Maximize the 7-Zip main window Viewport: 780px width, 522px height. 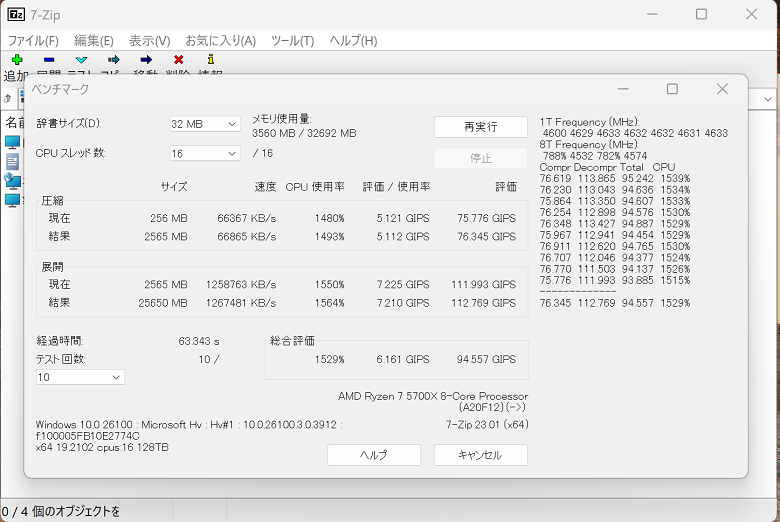701,14
